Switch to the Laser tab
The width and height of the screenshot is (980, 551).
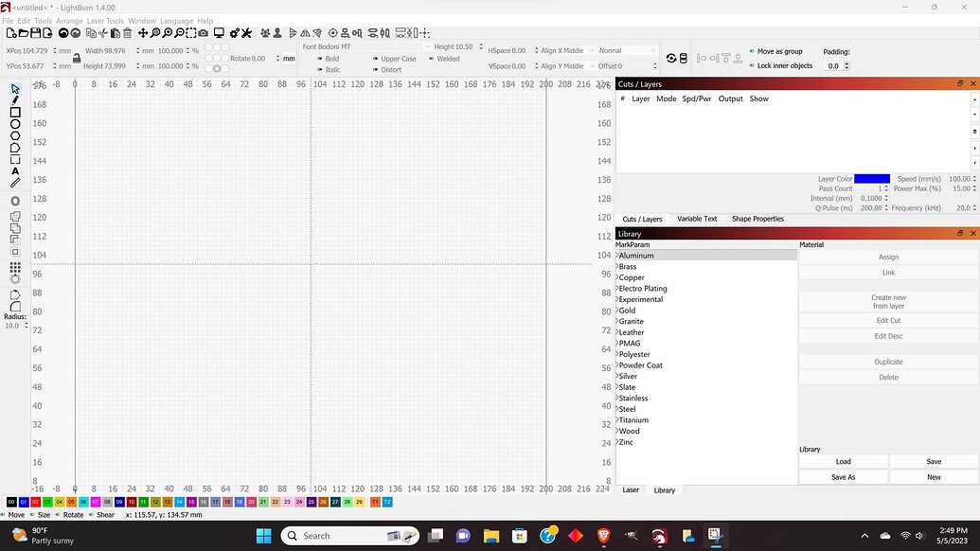point(631,489)
